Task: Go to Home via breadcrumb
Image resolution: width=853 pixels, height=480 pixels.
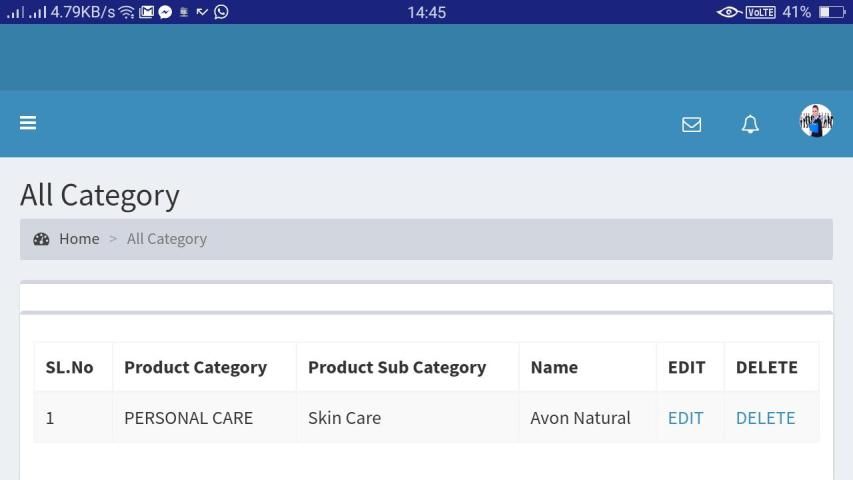Action: tap(79, 239)
